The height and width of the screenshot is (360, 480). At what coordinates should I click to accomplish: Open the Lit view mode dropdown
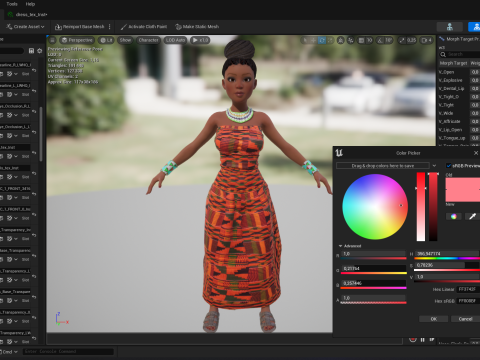coord(106,40)
